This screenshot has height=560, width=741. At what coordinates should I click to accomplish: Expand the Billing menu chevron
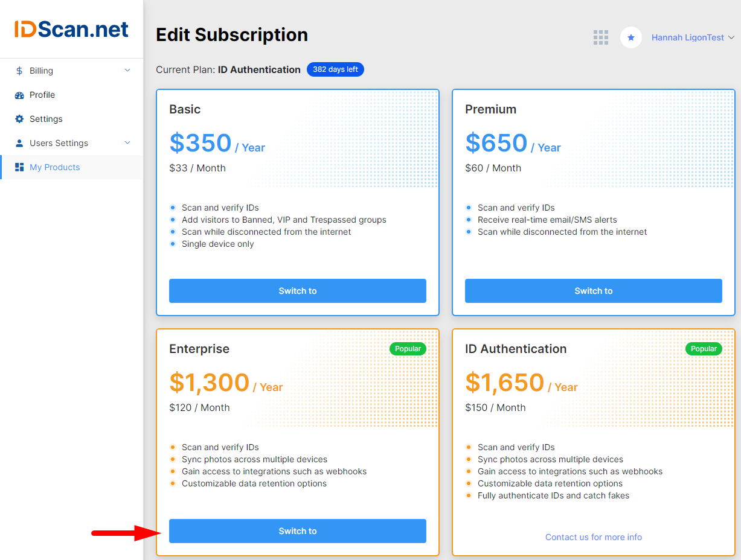click(127, 71)
